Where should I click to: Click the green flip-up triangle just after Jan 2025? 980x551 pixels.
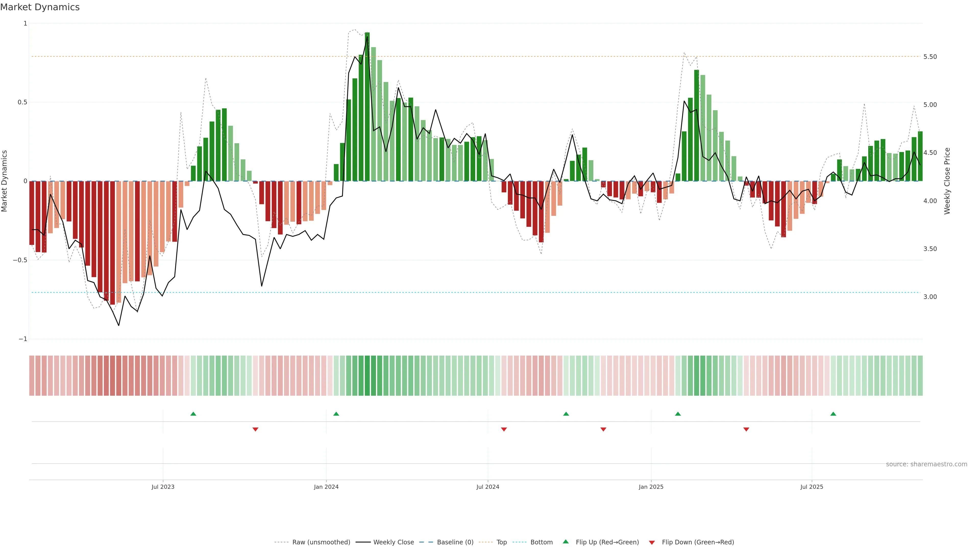(678, 414)
